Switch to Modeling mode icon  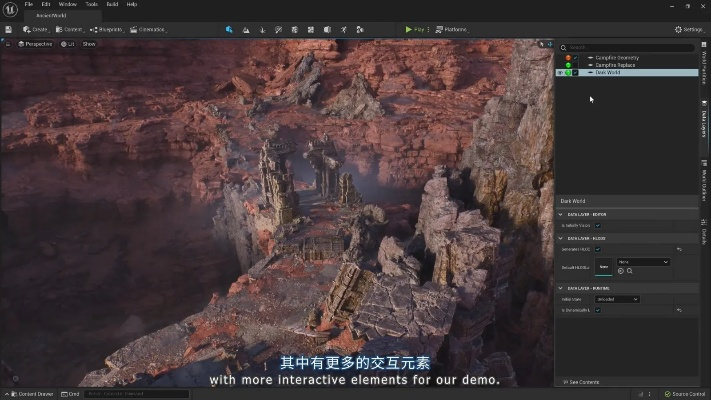(295, 29)
